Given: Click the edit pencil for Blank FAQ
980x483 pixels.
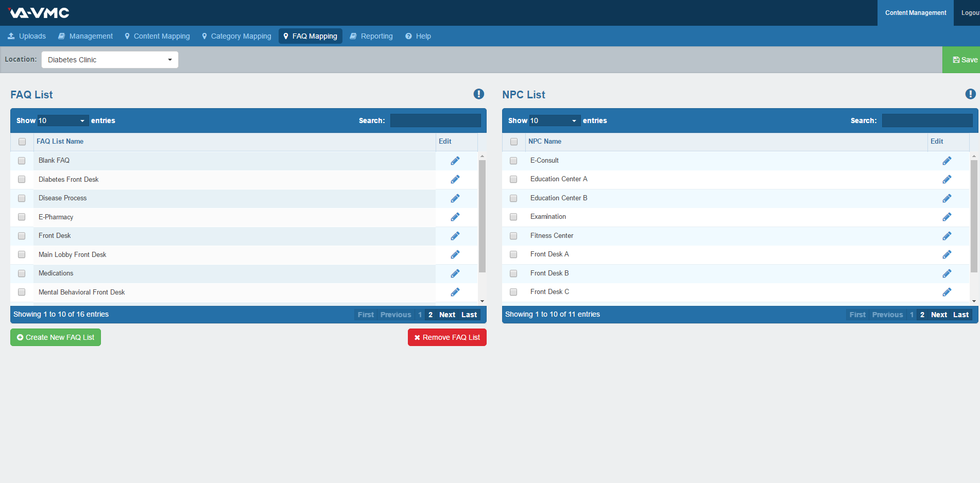Looking at the screenshot, I should pos(455,161).
